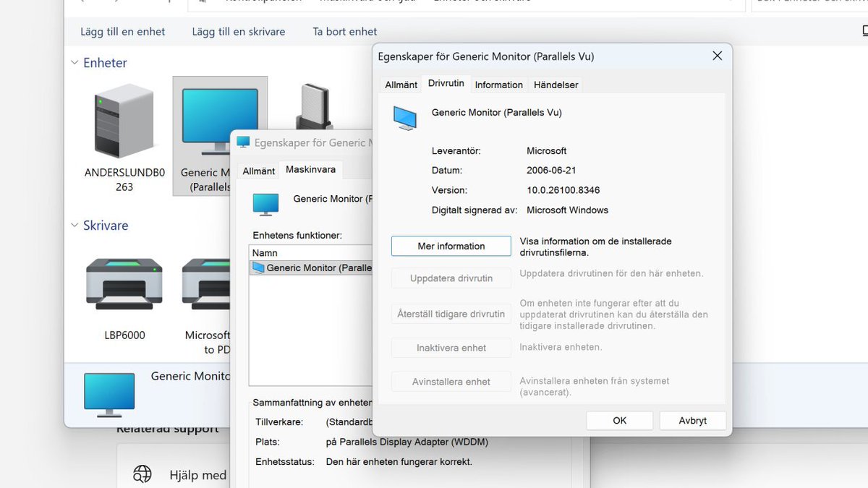Collapse the Enheter group

point(75,63)
